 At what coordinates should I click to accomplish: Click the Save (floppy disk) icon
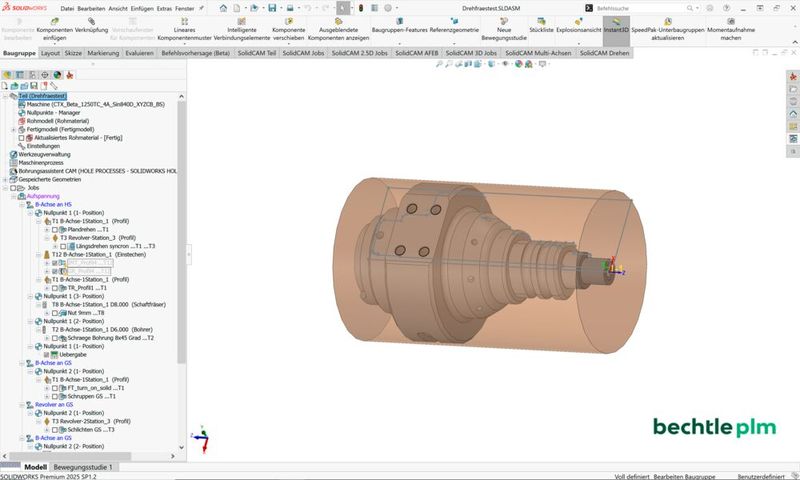(272, 8)
